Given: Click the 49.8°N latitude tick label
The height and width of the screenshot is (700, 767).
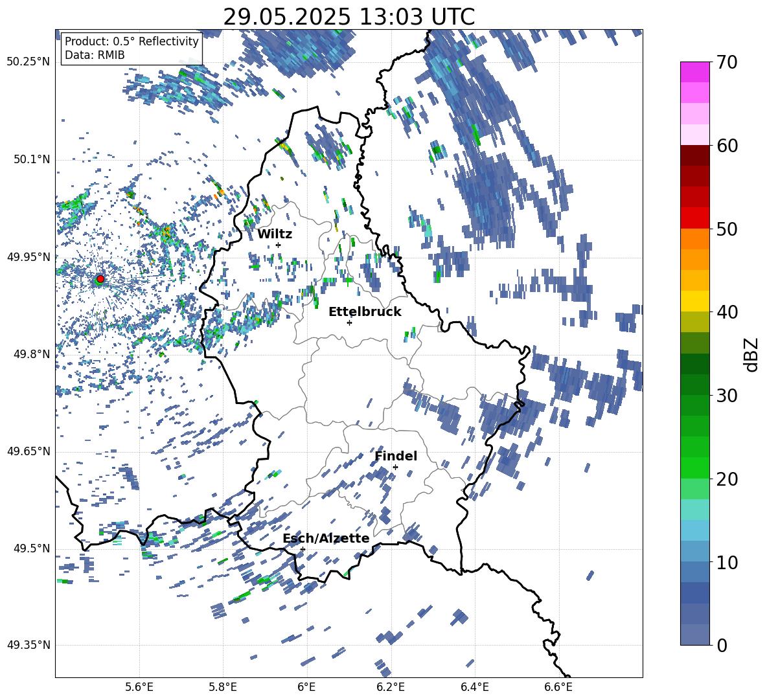Looking at the screenshot, I should click(32, 354).
